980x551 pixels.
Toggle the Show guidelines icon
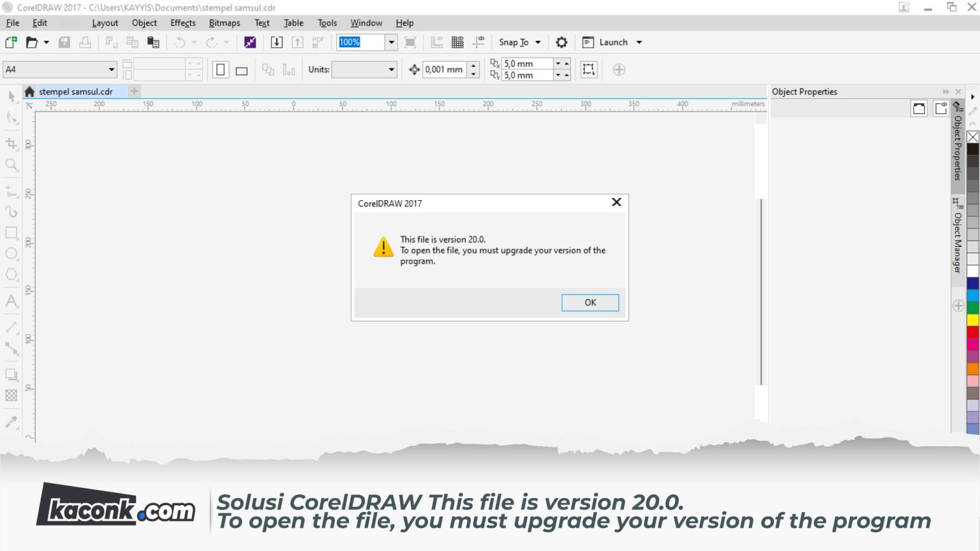tap(479, 42)
